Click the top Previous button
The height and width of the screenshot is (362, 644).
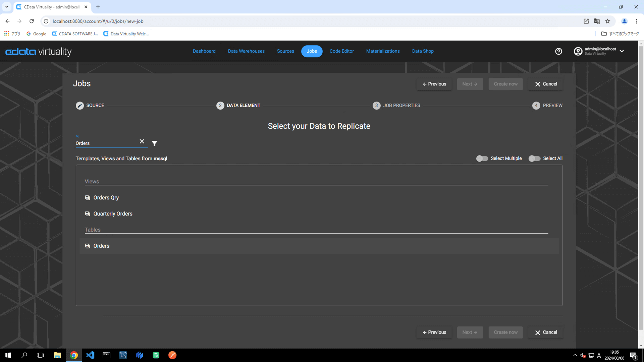click(434, 84)
